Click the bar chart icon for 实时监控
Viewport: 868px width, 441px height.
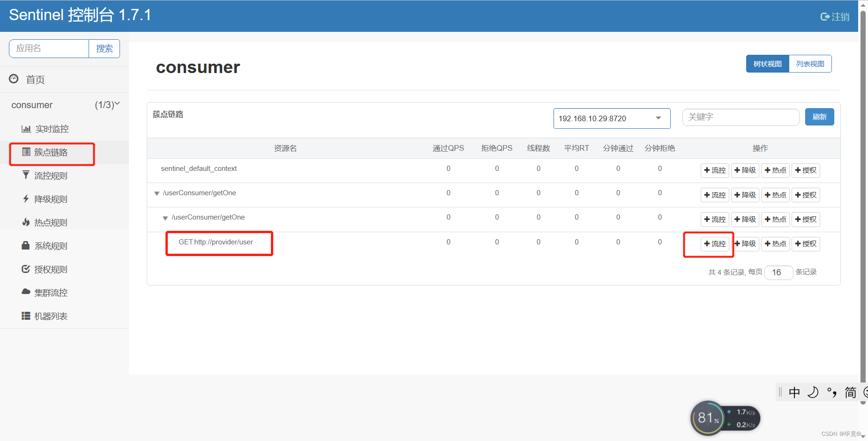26,129
